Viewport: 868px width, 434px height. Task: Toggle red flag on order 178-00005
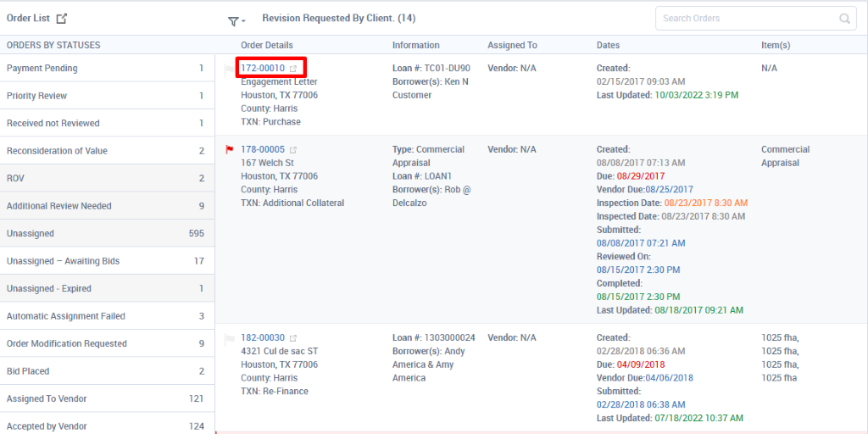click(229, 149)
